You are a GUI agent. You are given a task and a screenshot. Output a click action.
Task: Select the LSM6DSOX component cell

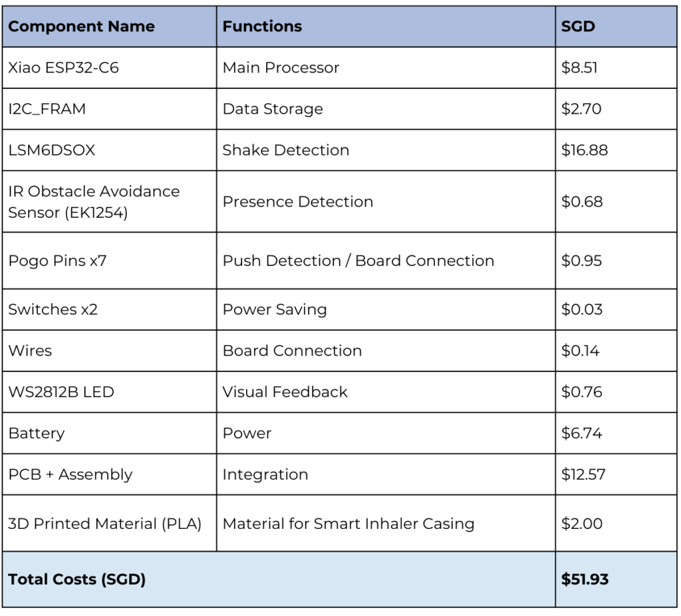coord(52,150)
